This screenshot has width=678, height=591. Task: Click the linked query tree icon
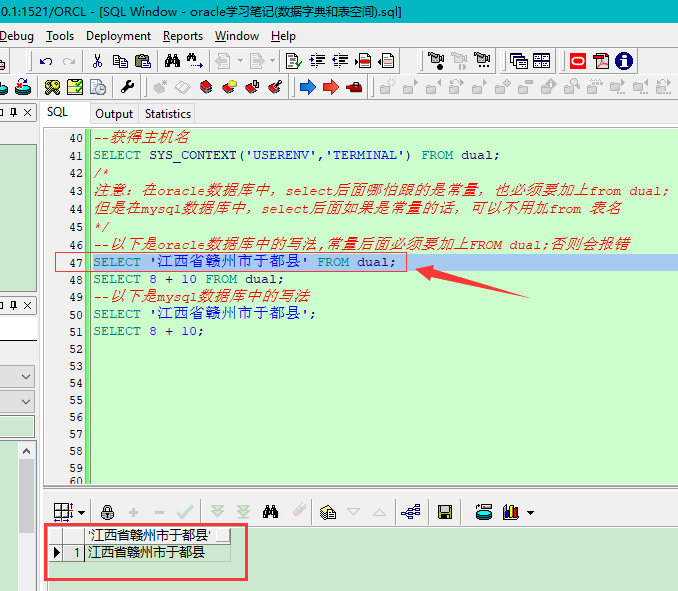click(411, 513)
